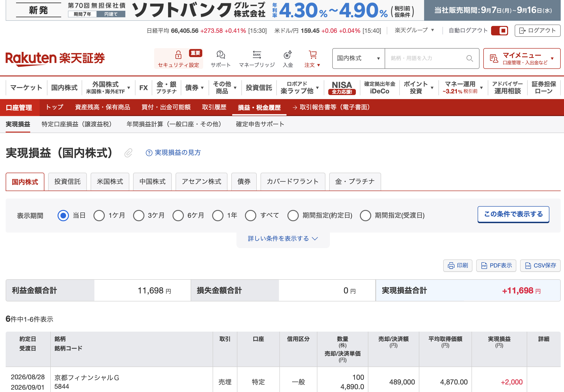Open the 国内株式 search category dropdown
Image resolution: width=564 pixels, height=392 pixels.
359,58
